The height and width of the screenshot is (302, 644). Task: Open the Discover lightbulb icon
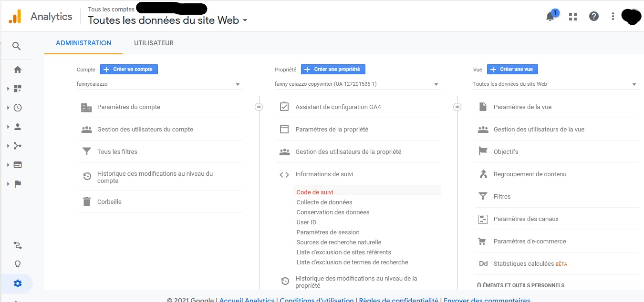18,264
